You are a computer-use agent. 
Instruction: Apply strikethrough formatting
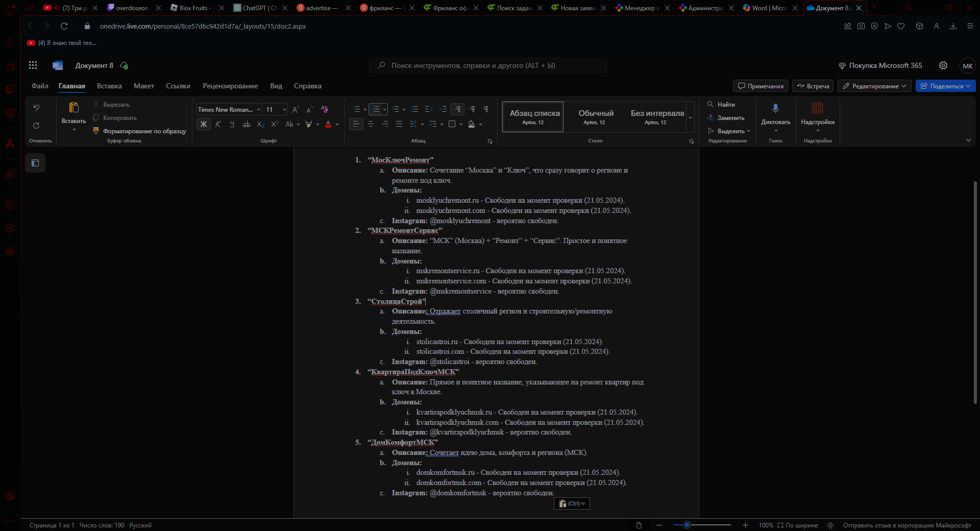[x=247, y=124]
